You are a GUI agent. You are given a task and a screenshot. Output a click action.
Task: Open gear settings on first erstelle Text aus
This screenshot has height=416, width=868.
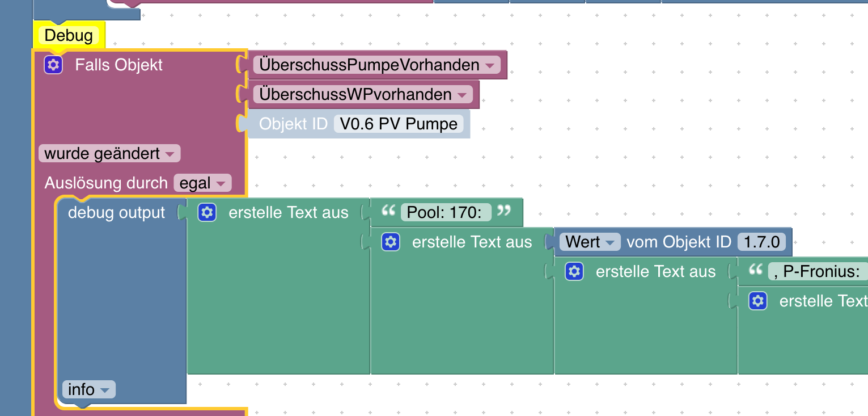click(207, 213)
